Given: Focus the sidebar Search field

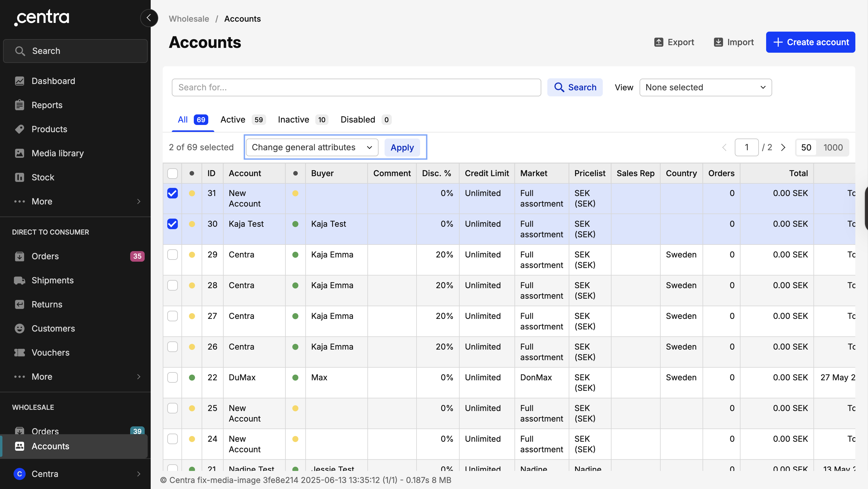Looking at the screenshot, I should (75, 51).
